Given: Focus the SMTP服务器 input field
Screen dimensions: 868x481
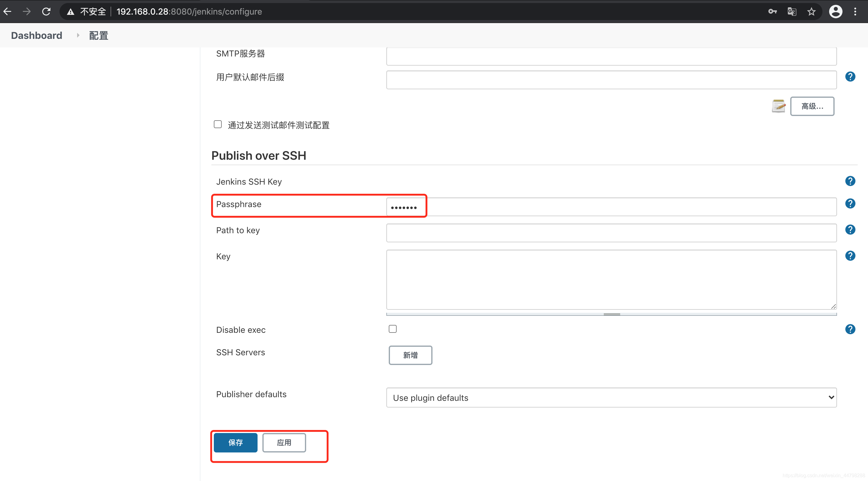Looking at the screenshot, I should [611, 56].
